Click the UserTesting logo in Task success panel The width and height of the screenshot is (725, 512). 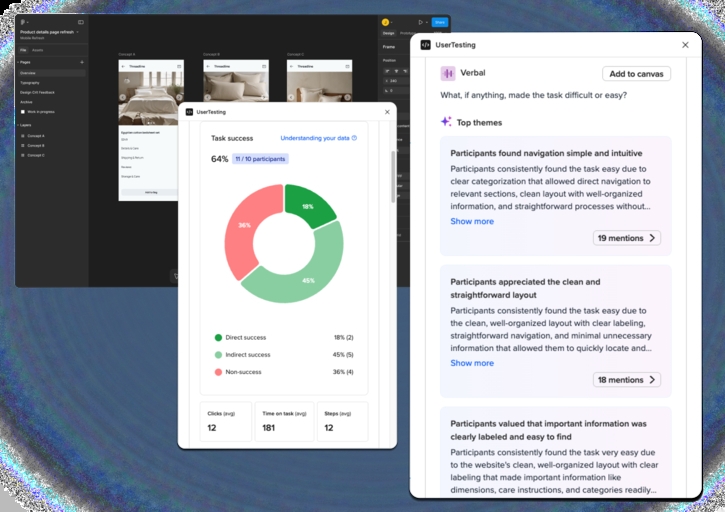(x=189, y=112)
